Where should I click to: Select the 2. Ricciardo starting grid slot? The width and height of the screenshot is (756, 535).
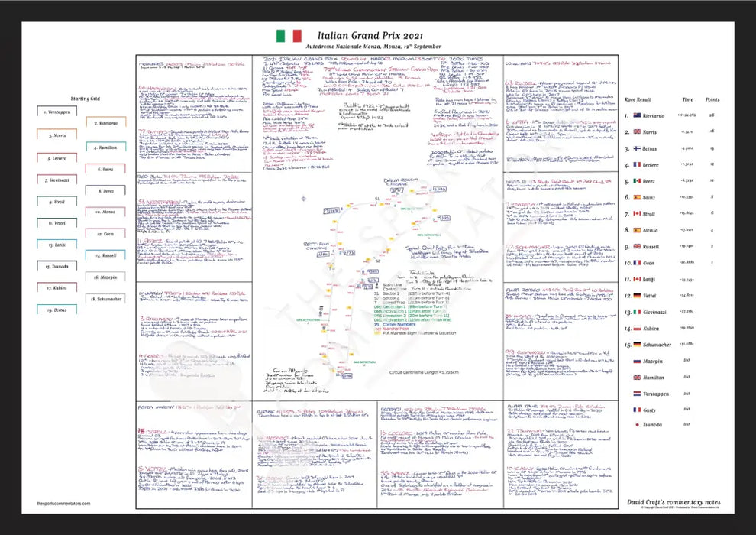click(x=106, y=122)
